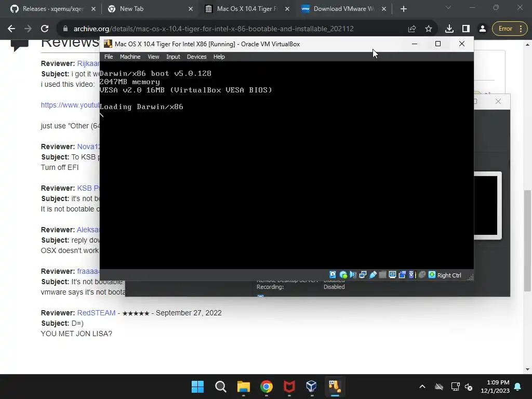Open the Help menu in VirtualBox
532x399 pixels.
tap(219, 57)
